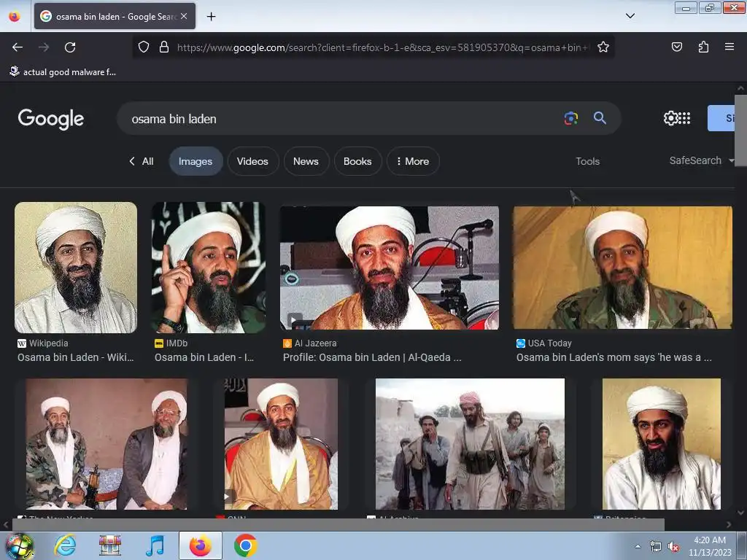Expand the More search filters menu

coord(413,161)
